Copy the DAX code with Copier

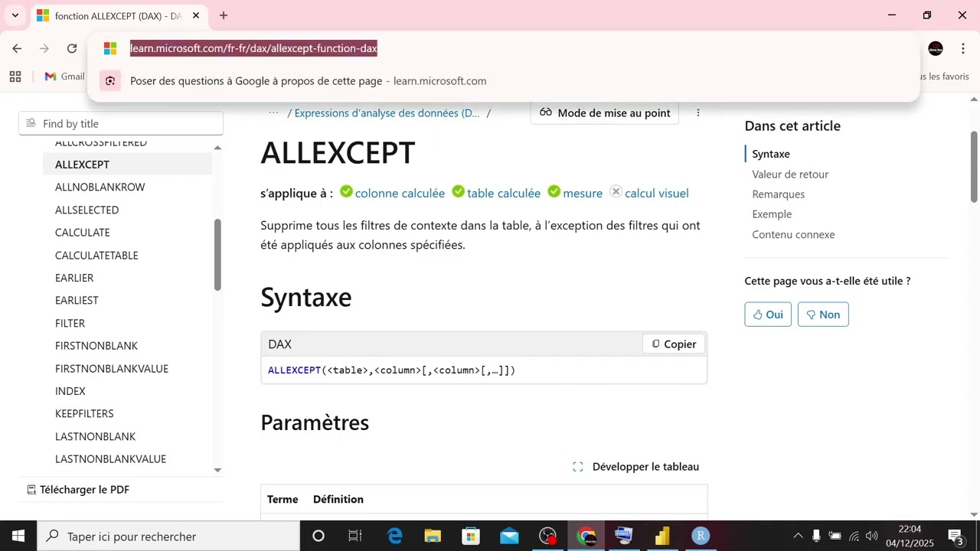[x=674, y=344]
